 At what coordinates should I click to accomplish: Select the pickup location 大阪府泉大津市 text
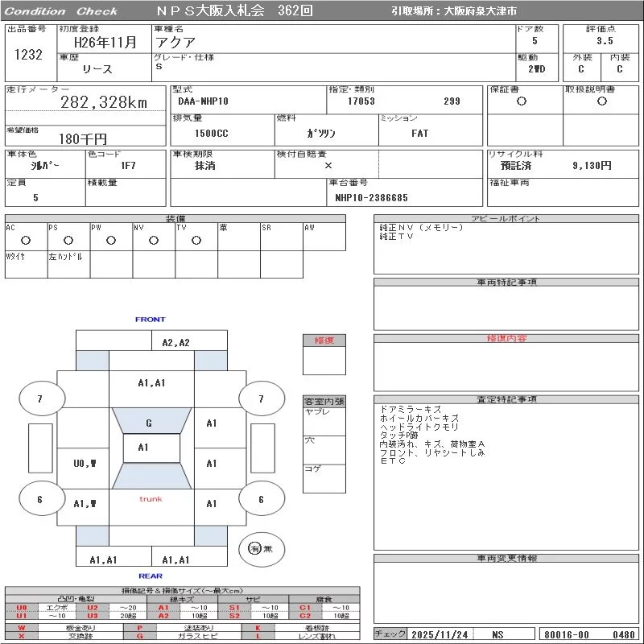(x=480, y=11)
